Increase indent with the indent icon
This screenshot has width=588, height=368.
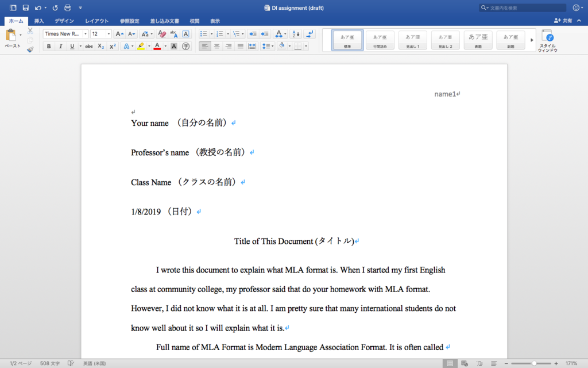[x=265, y=34]
